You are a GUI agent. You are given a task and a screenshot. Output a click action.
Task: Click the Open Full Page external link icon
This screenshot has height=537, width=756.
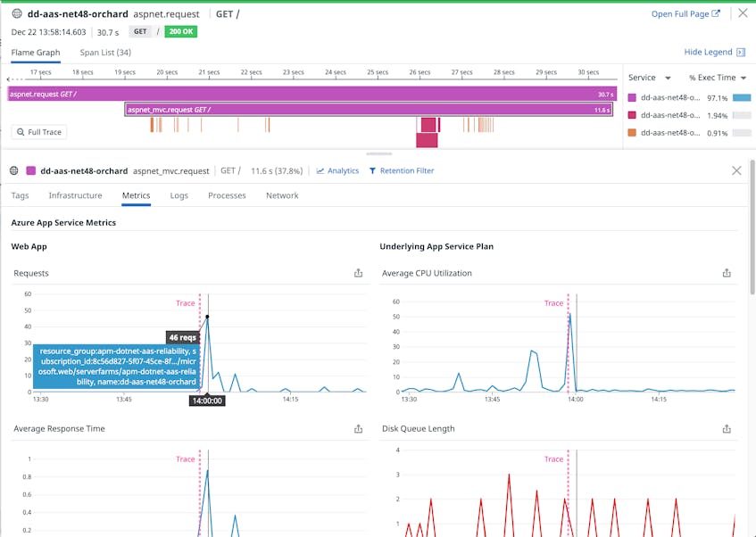coord(714,13)
